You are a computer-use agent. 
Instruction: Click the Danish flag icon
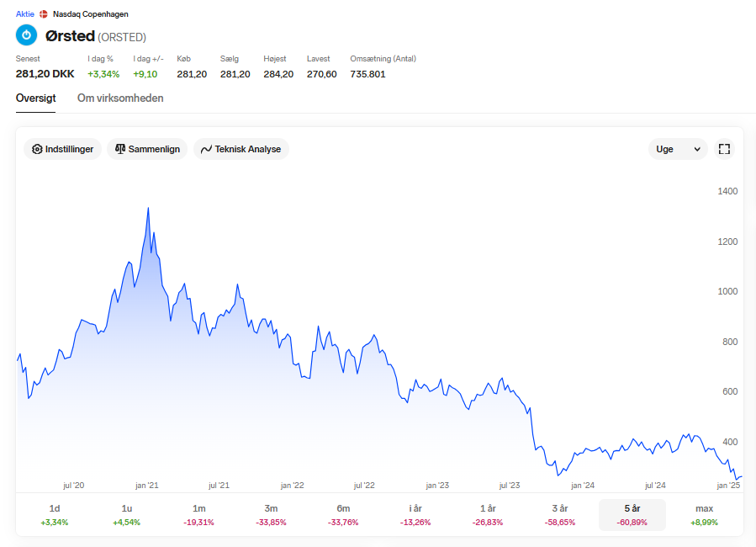[x=44, y=14]
